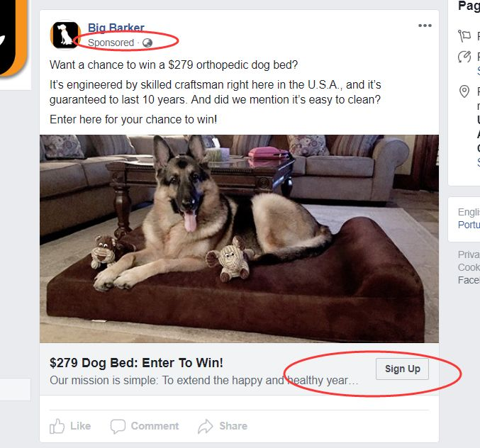Screen dimensions: 480x448
Task: Click the "Our mission is simple" ad description
Action: [204, 381]
